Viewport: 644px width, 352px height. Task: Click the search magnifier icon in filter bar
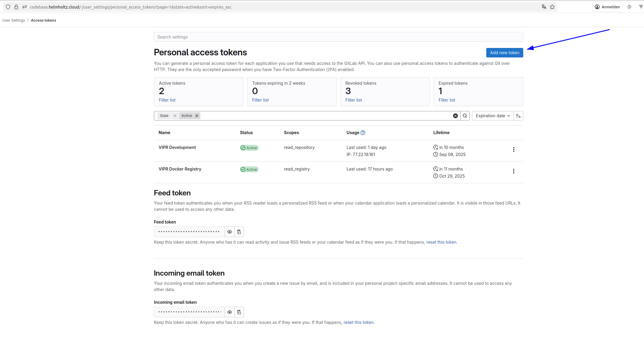(x=465, y=116)
